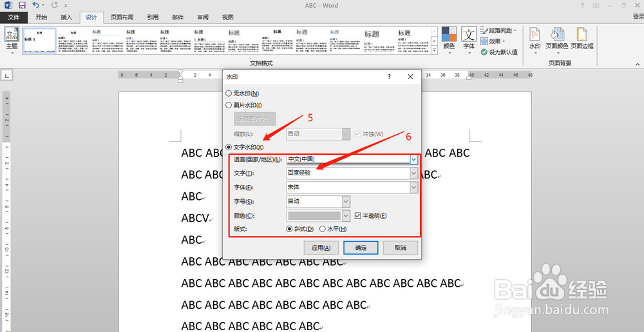This screenshot has width=644, height=332.
Task: Select the Text watermark (文字水印) radio button
Action: click(229, 147)
